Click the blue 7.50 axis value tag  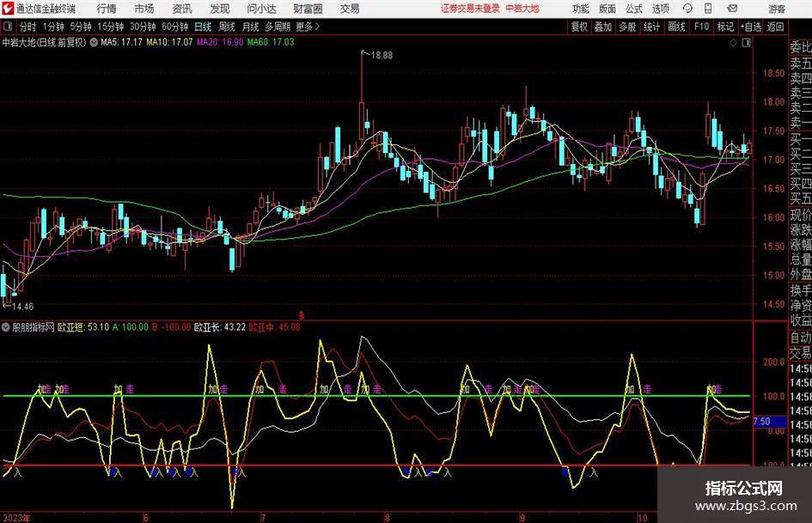770,422
